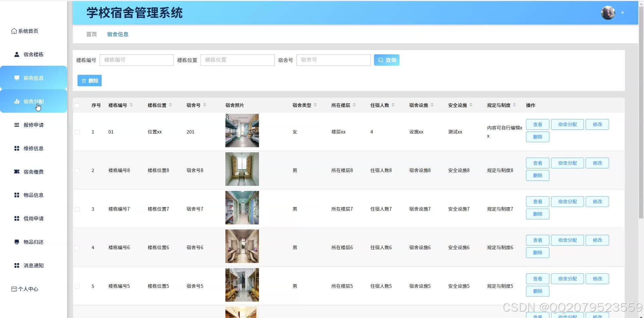This screenshot has width=644, height=318.
Task: Select 消息通知 from the sidebar
Action: [34, 265]
